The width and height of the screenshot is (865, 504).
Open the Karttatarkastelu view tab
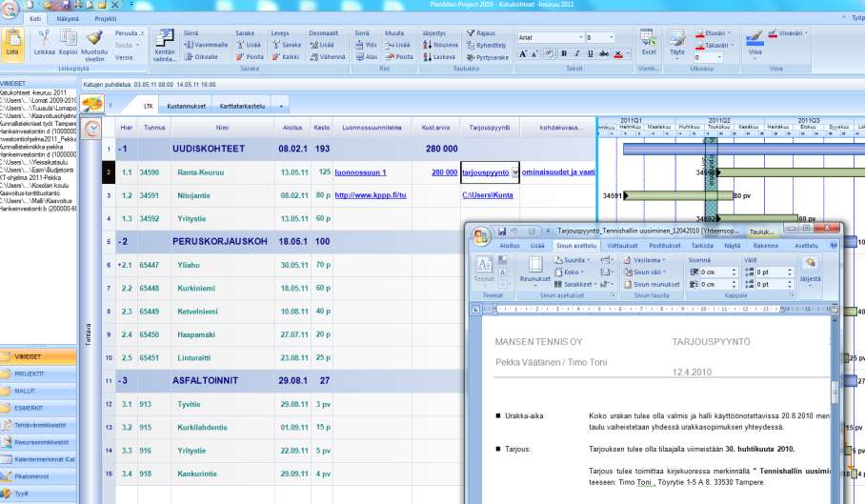pyautogui.click(x=242, y=106)
